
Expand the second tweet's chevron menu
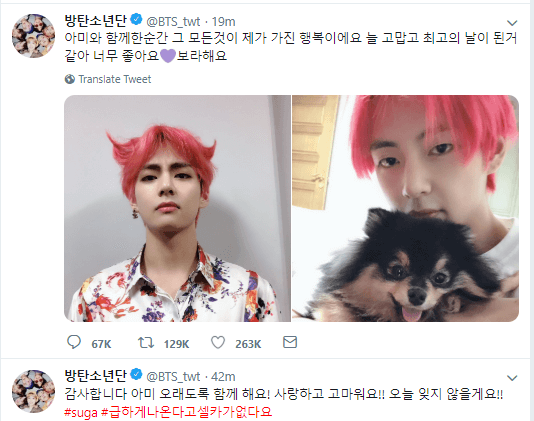pyautogui.click(x=512, y=378)
